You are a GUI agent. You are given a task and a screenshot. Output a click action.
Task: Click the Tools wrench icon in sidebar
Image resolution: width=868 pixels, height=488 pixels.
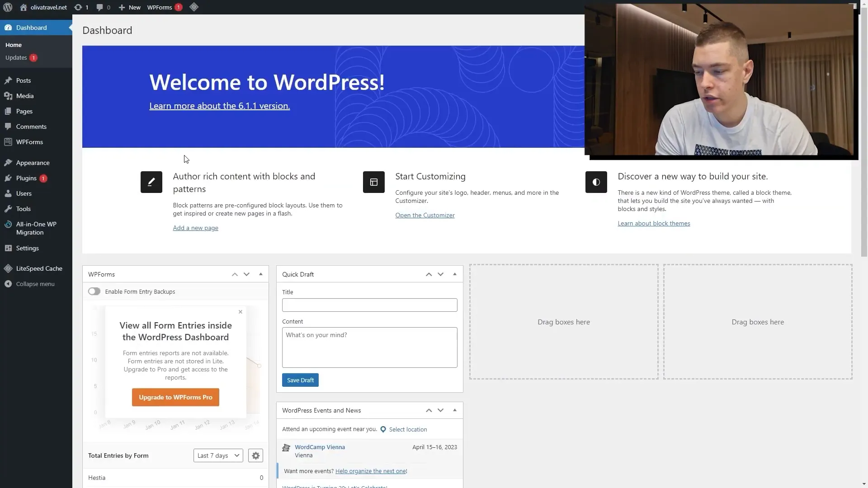(8, 209)
